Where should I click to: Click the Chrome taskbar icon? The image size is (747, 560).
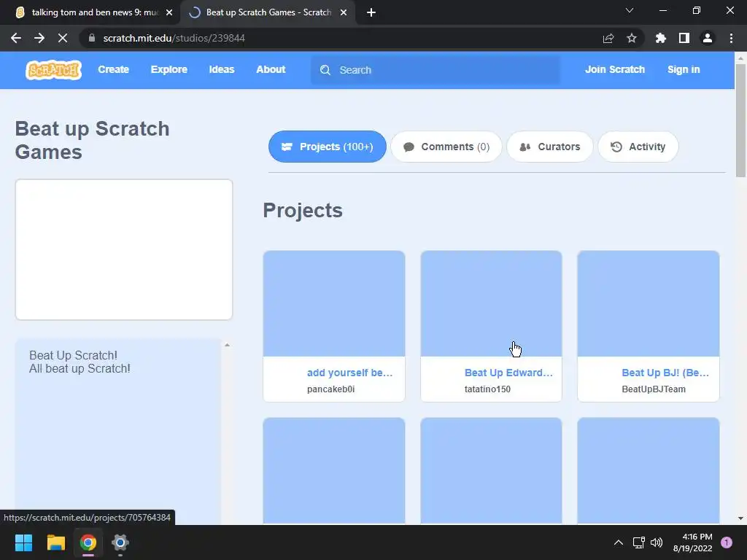coord(88,542)
